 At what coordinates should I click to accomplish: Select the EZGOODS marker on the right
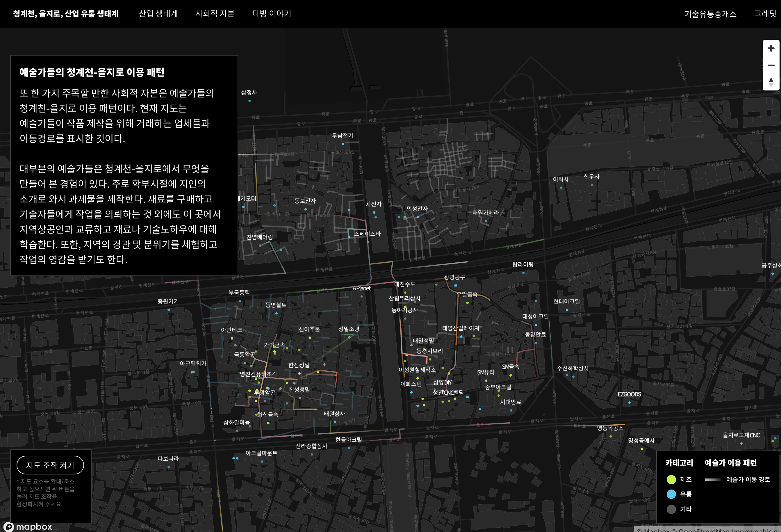point(630,403)
